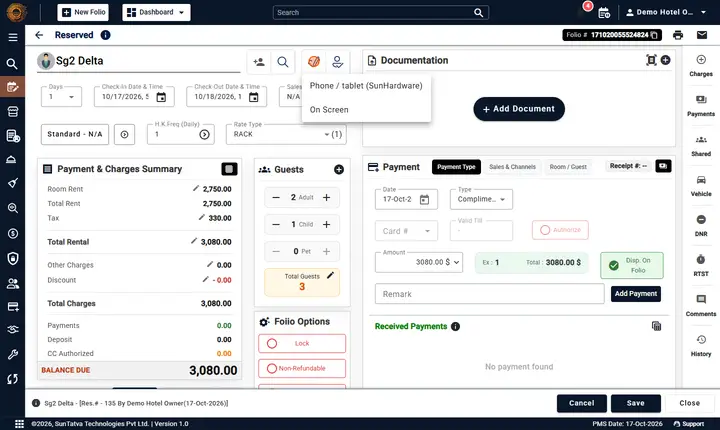Switch to Payment Type tab
The height and width of the screenshot is (430, 720).
click(456, 167)
